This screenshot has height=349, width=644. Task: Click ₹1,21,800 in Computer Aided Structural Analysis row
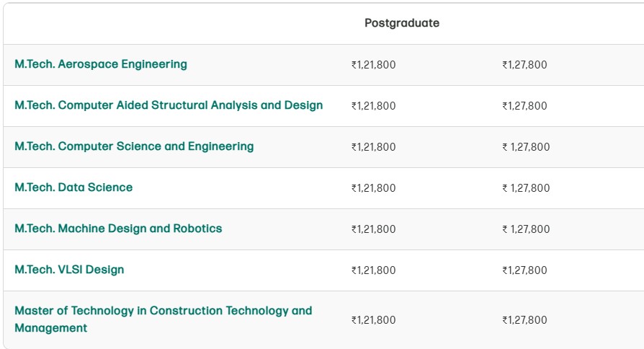click(373, 106)
